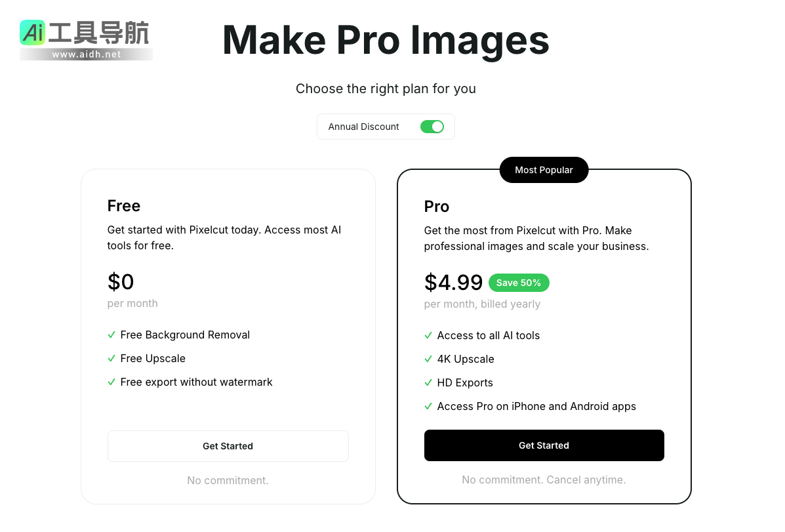Click the $4.99 price text

[453, 282]
